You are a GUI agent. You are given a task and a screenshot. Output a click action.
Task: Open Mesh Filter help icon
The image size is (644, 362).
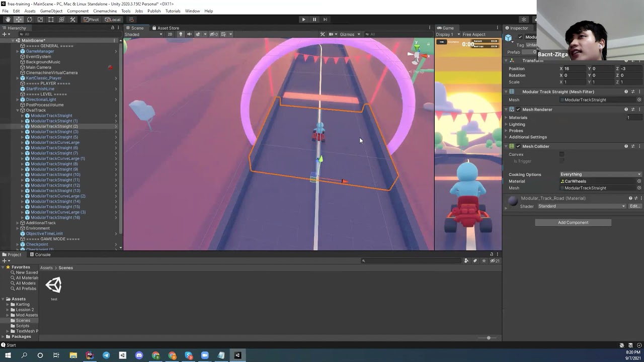tap(626, 92)
